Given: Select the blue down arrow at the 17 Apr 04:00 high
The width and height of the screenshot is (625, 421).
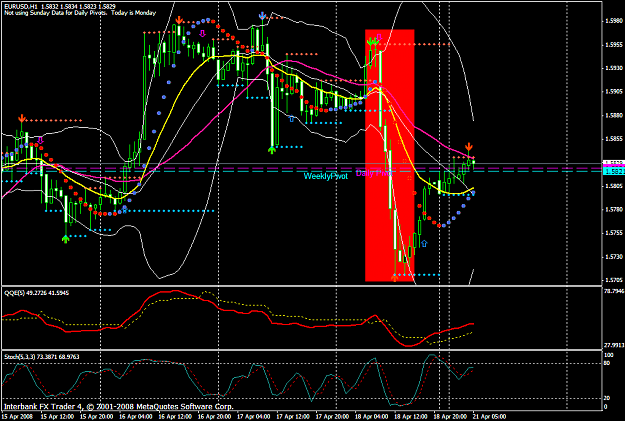Looking at the screenshot, I should point(262,16).
